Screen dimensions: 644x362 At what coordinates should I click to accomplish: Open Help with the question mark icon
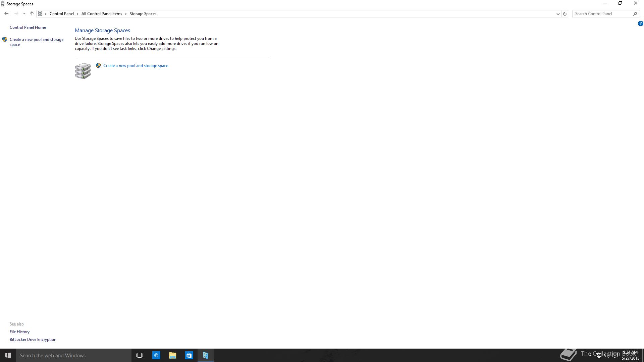point(640,23)
